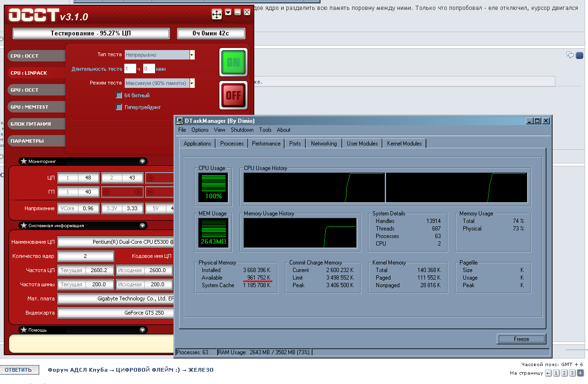The height and width of the screenshot is (384, 588).
Task: Click the disabled sensor X icon in ЦП row
Action: point(150,178)
